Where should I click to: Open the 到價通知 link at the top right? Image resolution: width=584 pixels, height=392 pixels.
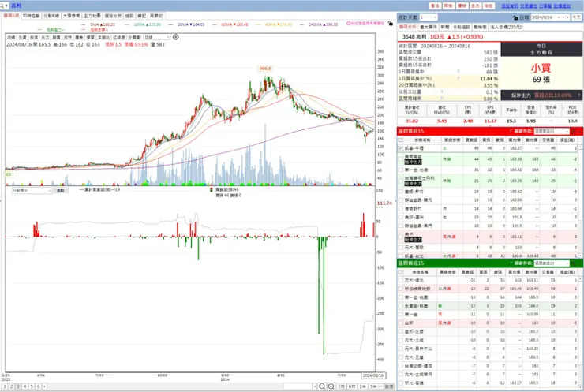tap(562, 6)
